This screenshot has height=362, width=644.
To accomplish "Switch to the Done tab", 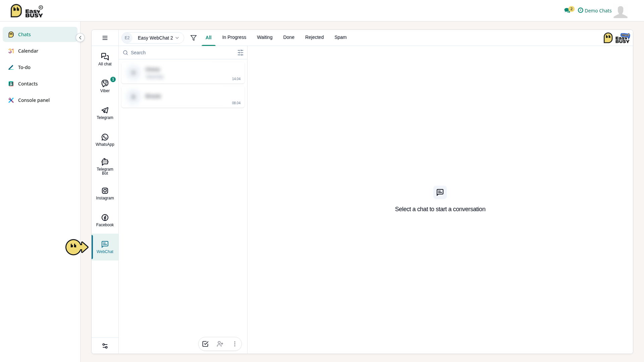I will 289,37.
